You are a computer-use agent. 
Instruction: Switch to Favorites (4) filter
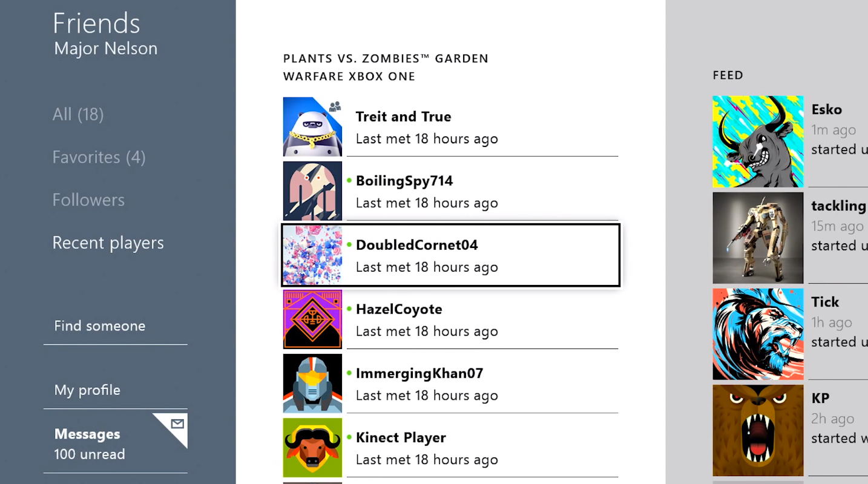click(99, 157)
